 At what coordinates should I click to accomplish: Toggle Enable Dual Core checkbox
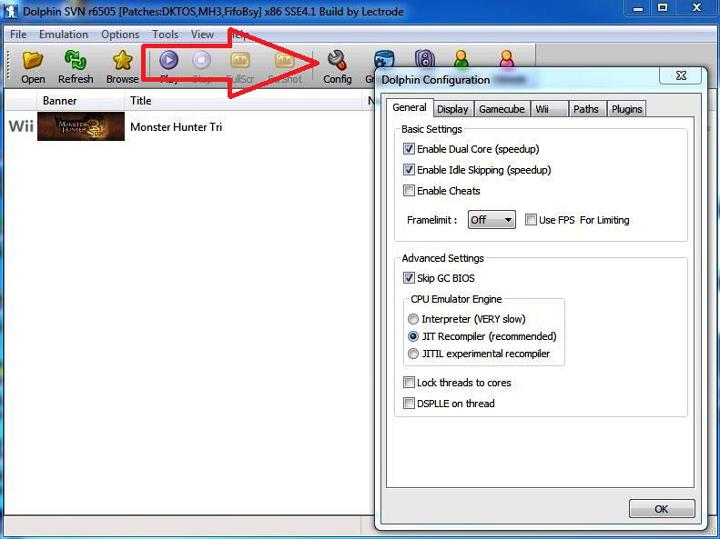click(408, 149)
